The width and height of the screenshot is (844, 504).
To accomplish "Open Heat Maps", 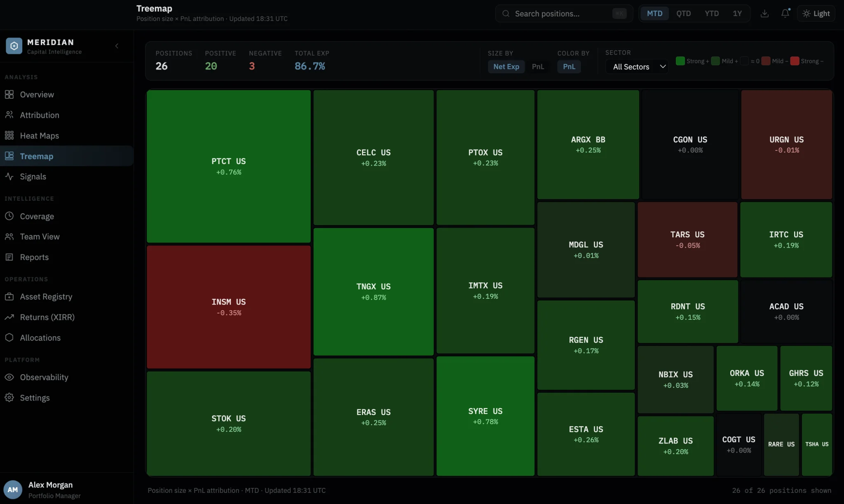I will point(67,136).
